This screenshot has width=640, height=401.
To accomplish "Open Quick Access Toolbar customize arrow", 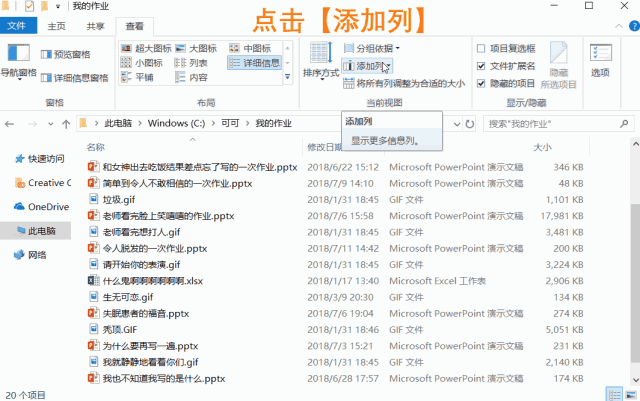I will click(58, 6).
